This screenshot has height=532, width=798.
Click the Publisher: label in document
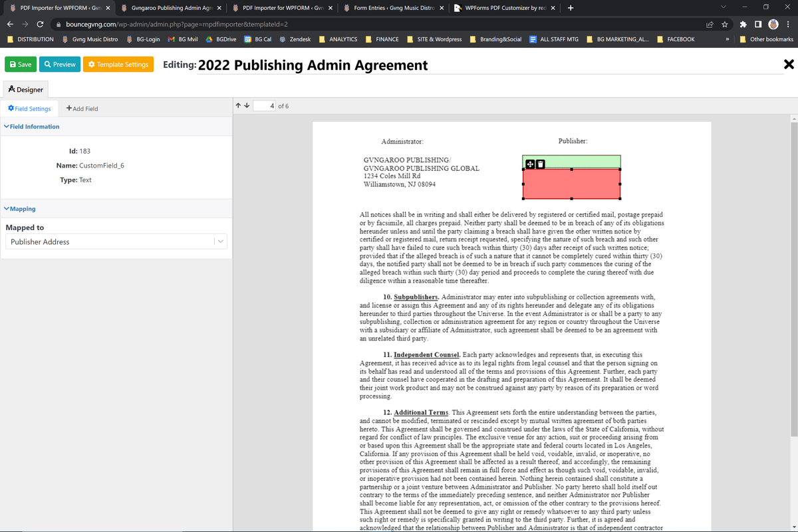[x=573, y=141]
